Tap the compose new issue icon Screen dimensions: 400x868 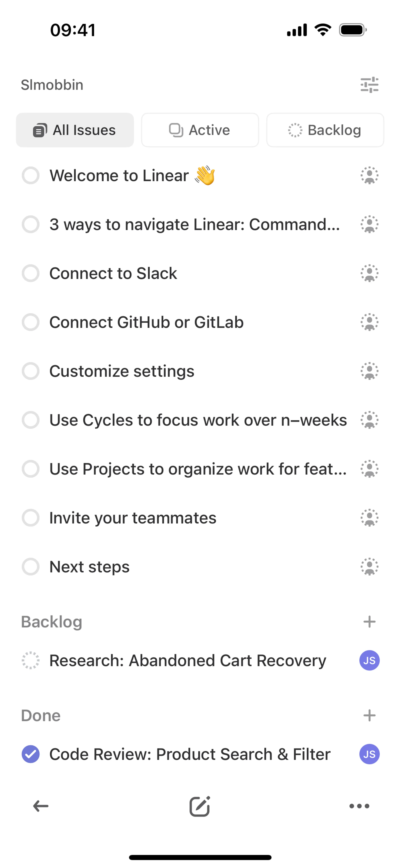200,806
